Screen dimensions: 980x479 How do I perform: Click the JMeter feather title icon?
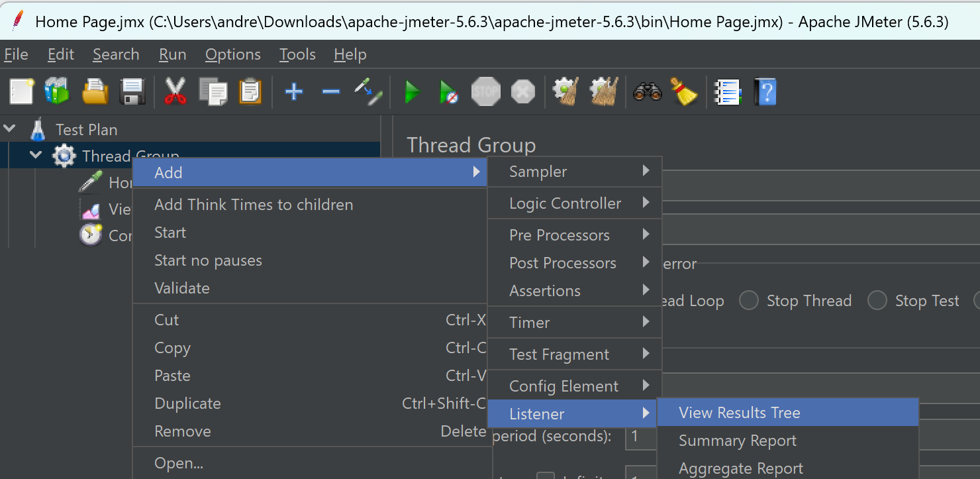(x=19, y=21)
